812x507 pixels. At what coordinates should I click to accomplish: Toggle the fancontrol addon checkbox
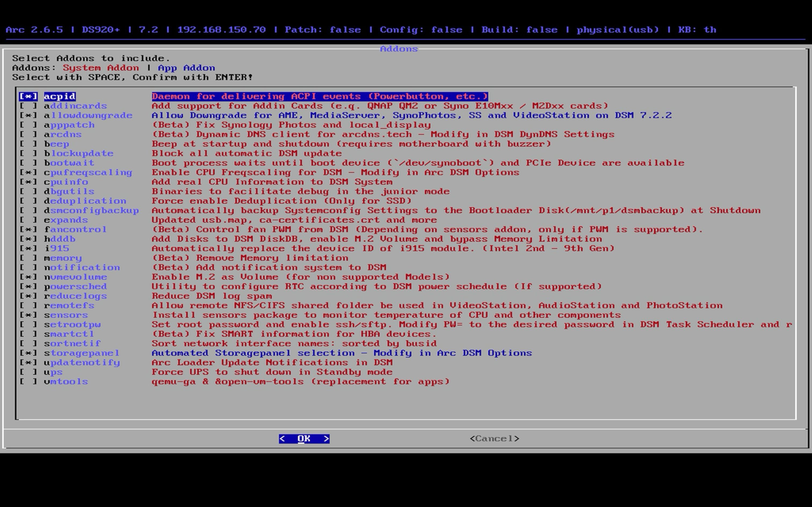[x=28, y=229]
